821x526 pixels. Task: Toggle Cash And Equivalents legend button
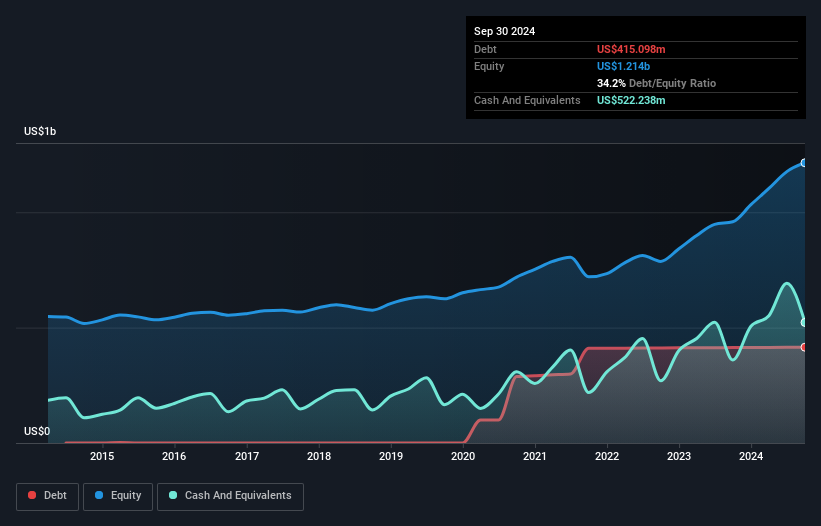point(230,496)
